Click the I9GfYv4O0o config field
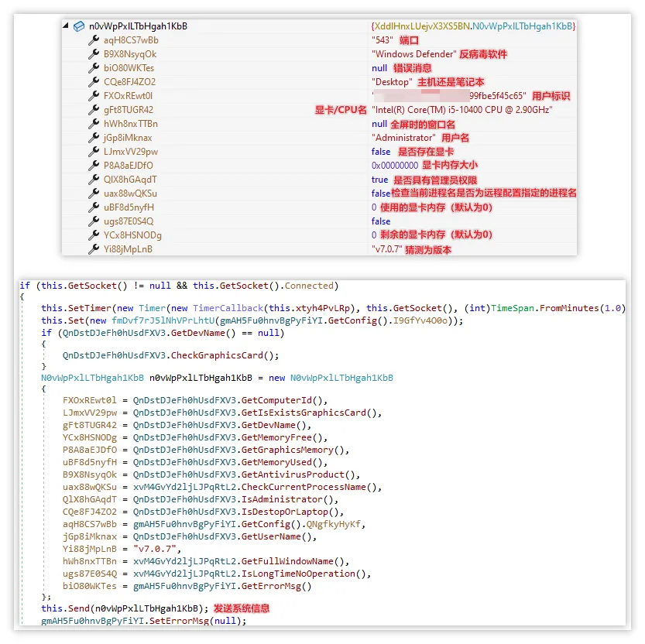 420,320
